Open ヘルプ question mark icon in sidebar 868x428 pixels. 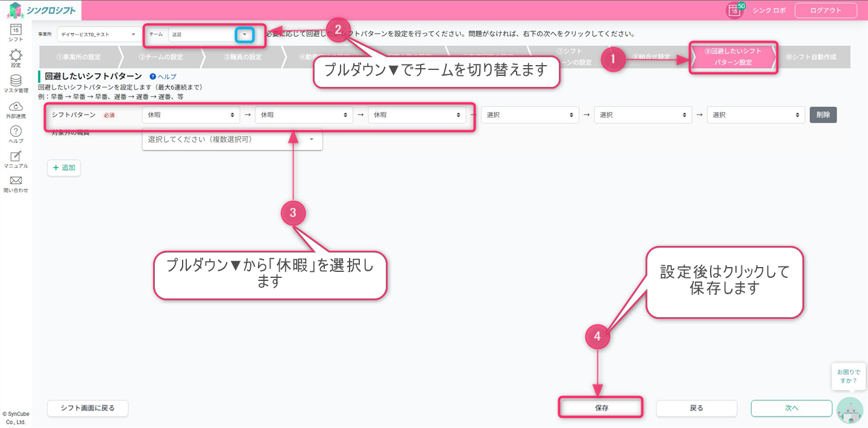[16, 134]
